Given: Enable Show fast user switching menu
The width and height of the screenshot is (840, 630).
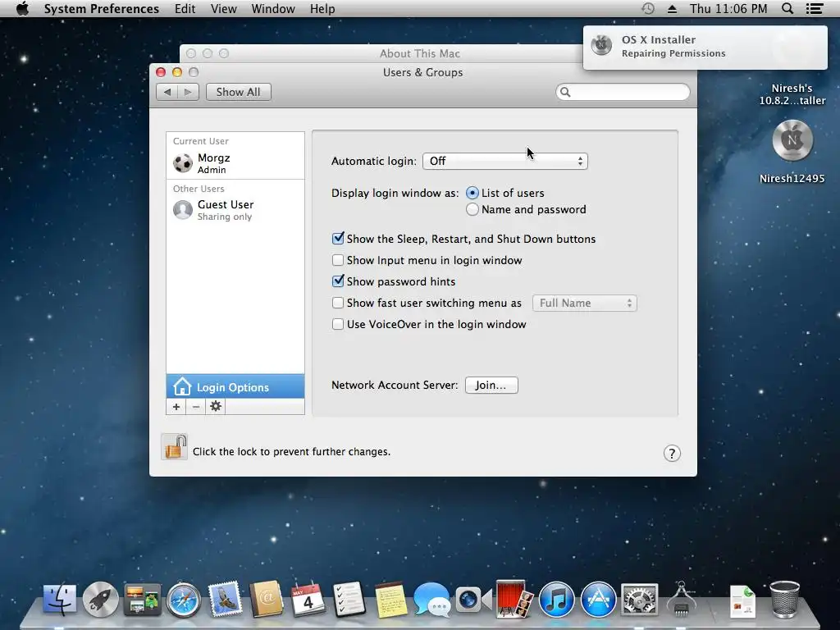Looking at the screenshot, I should coord(337,304).
